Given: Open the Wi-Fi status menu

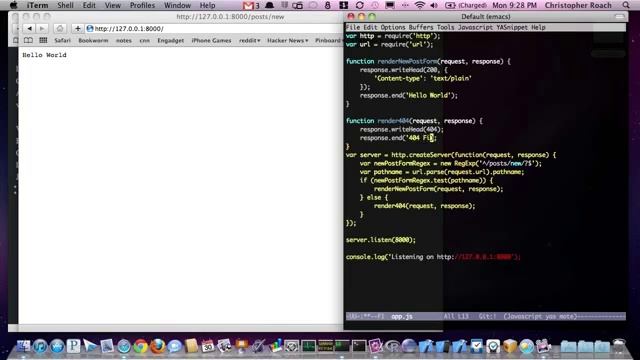Looking at the screenshot, I should (x=419, y=5).
